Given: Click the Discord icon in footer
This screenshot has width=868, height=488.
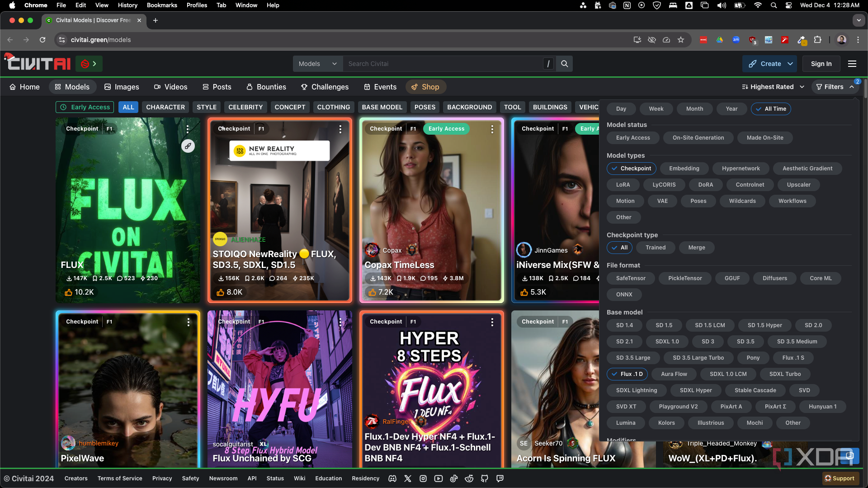Looking at the screenshot, I should pos(392,479).
